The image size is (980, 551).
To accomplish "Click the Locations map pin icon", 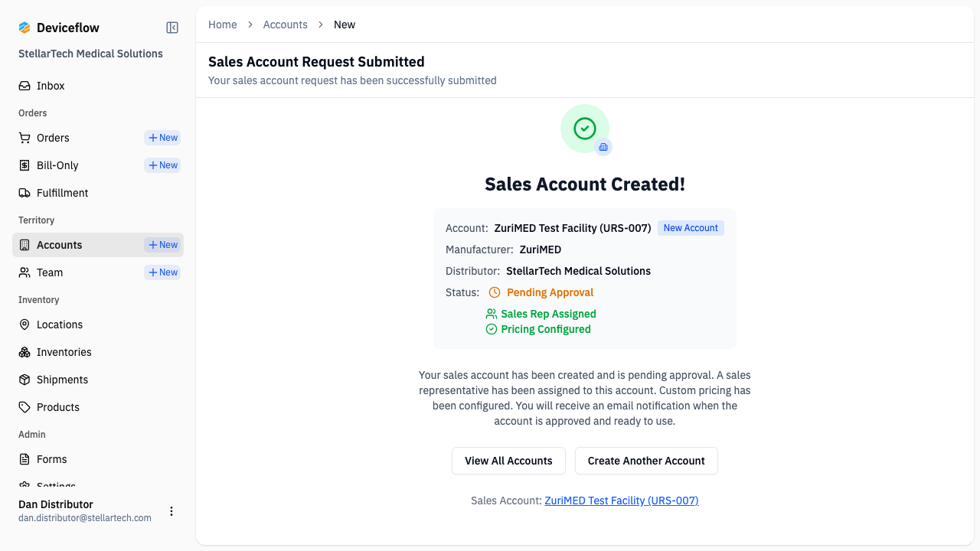I will (24, 324).
